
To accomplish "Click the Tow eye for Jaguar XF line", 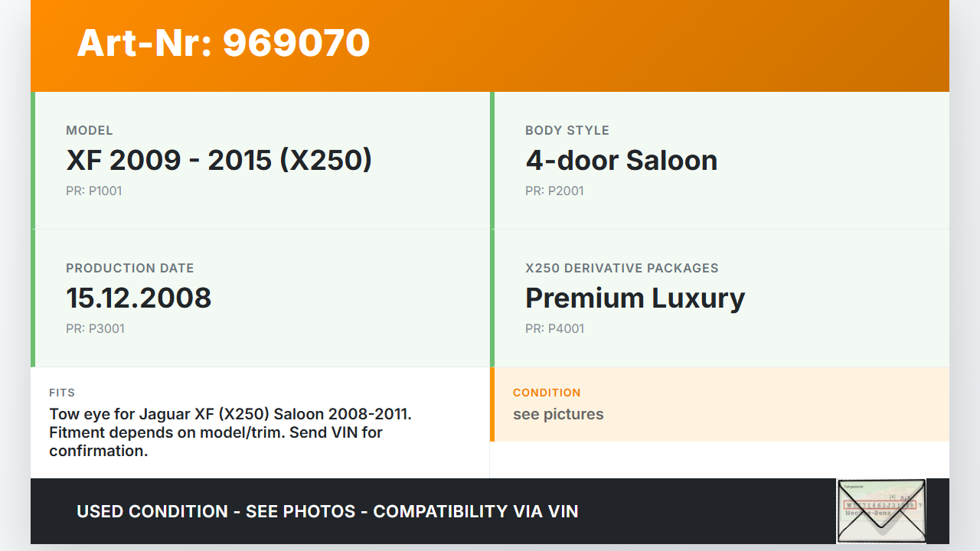I will click(x=230, y=414).
